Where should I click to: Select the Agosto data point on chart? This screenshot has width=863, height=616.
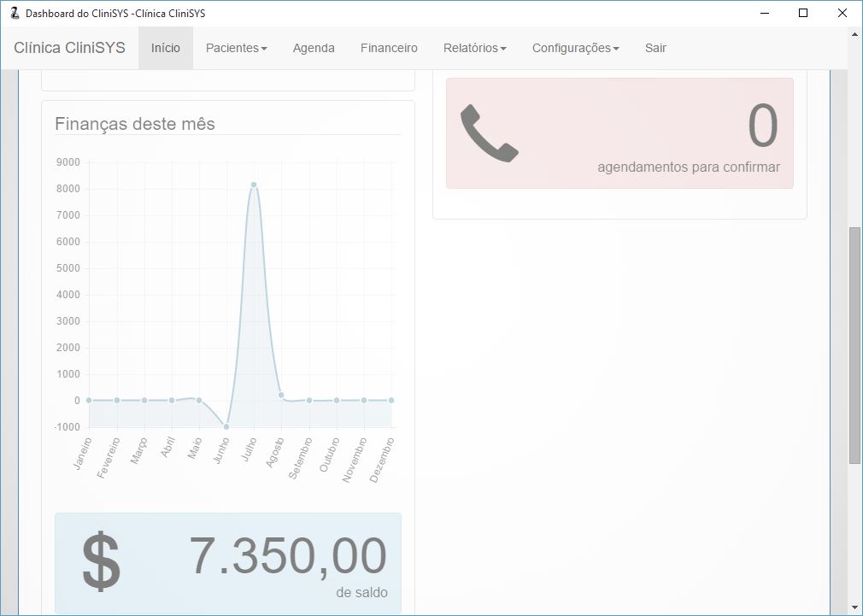click(281, 395)
